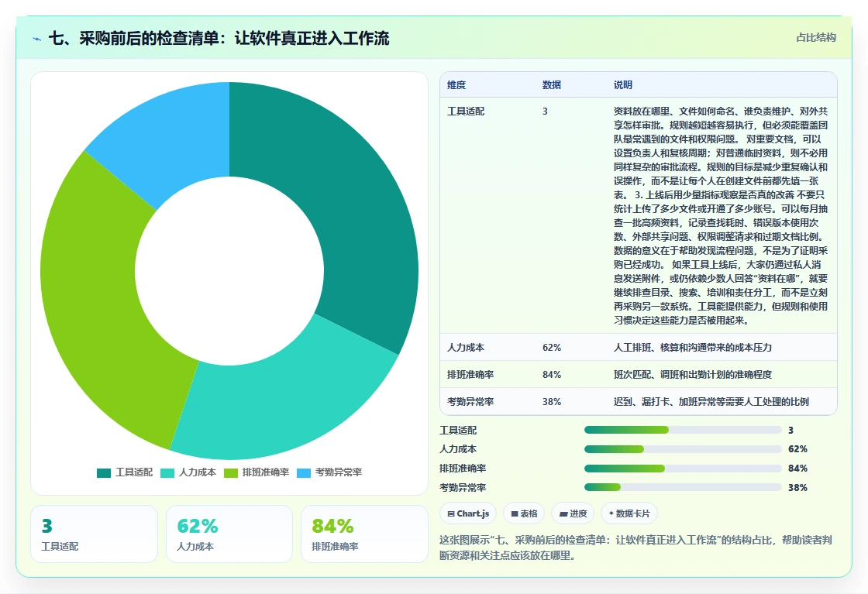Viewport: 868px width, 594px height.
Task: Click the 表格 tag button
Action: pyautogui.click(x=524, y=513)
